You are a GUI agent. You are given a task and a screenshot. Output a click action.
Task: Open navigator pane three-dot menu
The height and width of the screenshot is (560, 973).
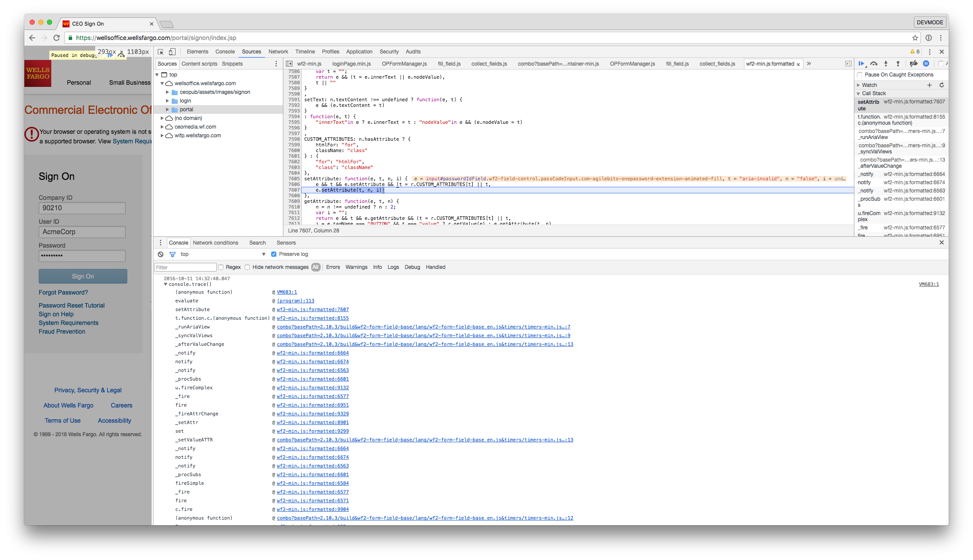(276, 64)
